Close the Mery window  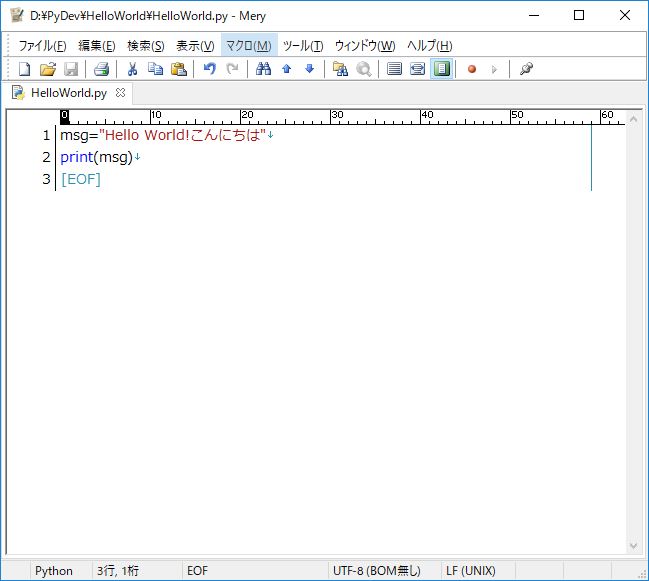pyautogui.click(x=625, y=16)
